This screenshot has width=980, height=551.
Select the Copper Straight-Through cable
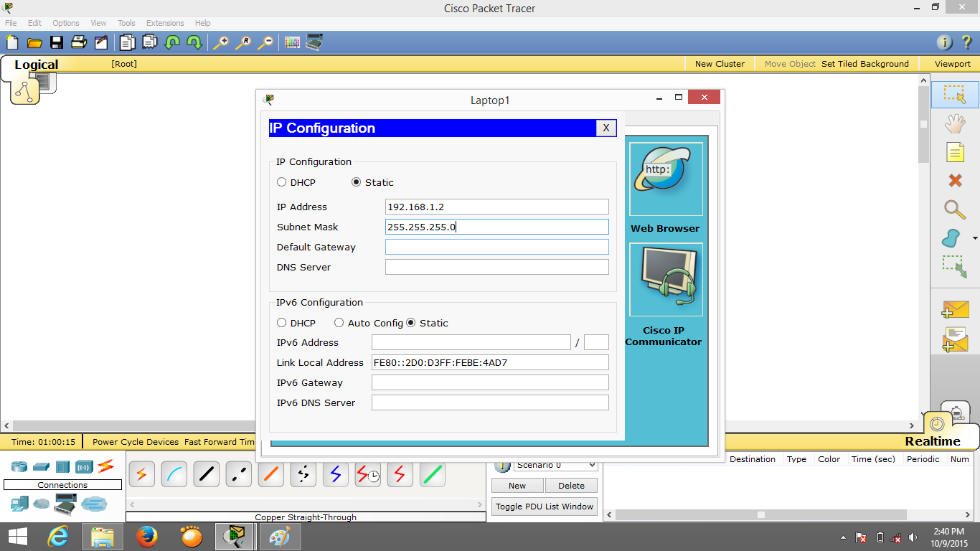[x=206, y=474]
